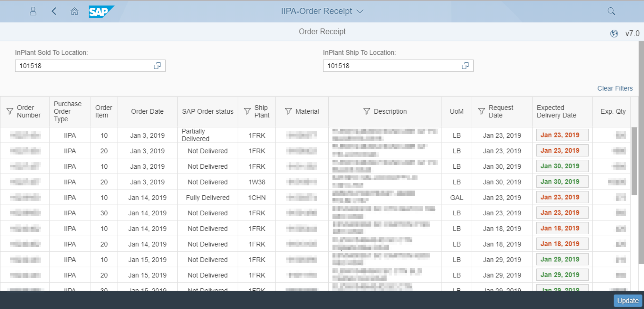The width and height of the screenshot is (644, 309).
Task: Edit InPlant Sold To Location field
Action: [x=90, y=66]
